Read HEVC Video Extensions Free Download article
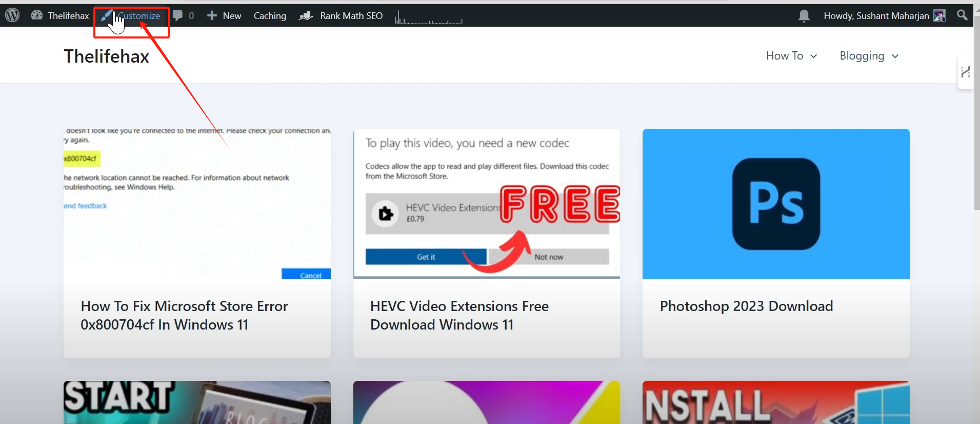The image size is (980, 424). (x=459, y=315)
